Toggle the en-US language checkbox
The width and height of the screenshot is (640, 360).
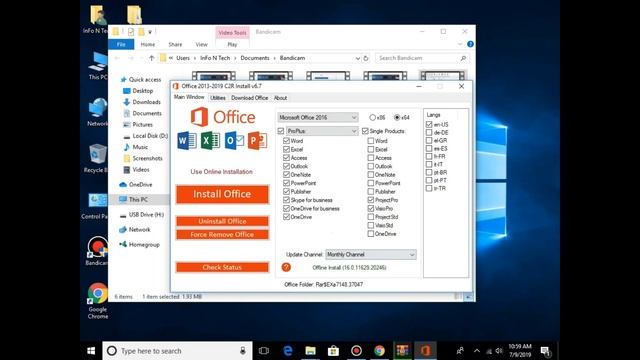point(429,124)
